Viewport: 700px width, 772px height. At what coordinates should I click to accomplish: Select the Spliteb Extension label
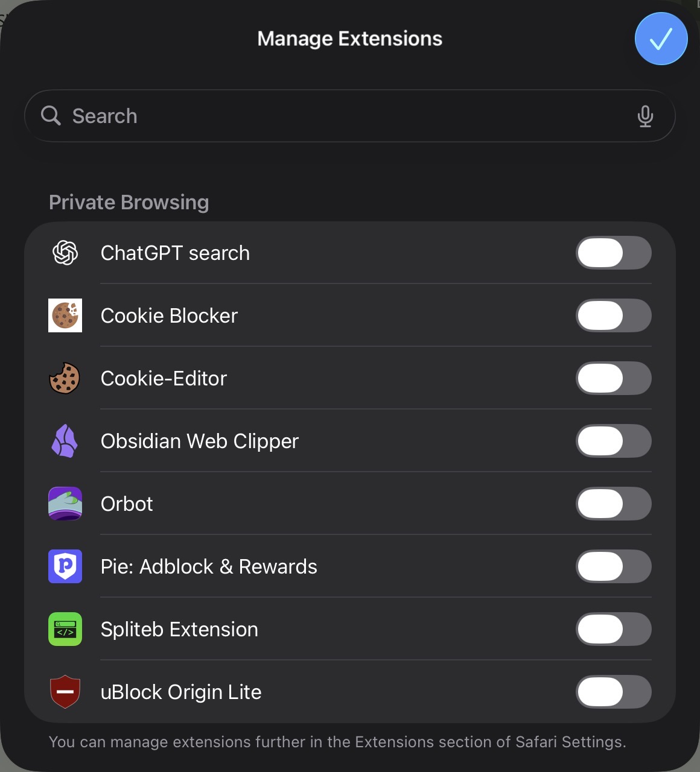[x=179, y=629]
